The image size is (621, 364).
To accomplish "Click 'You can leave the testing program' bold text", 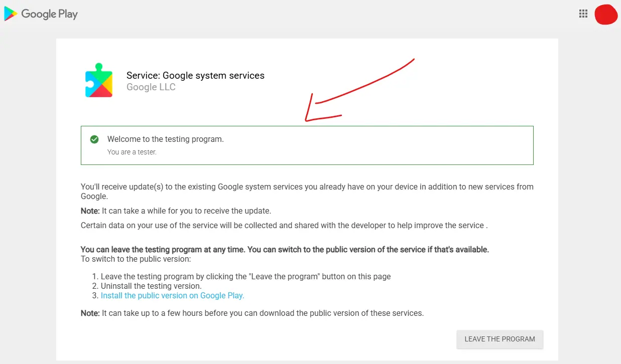I will (285, 250).
